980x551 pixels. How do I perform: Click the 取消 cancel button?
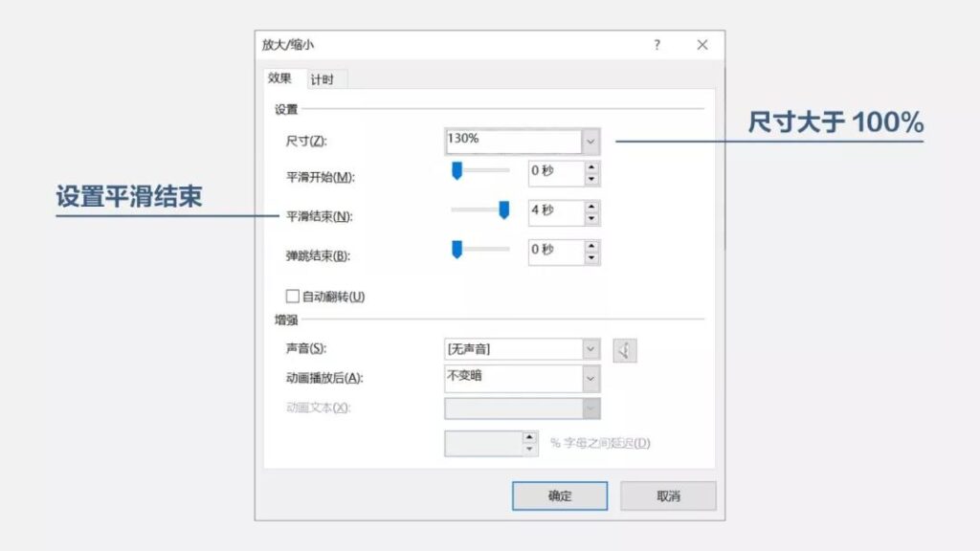[x=668, y=496]
